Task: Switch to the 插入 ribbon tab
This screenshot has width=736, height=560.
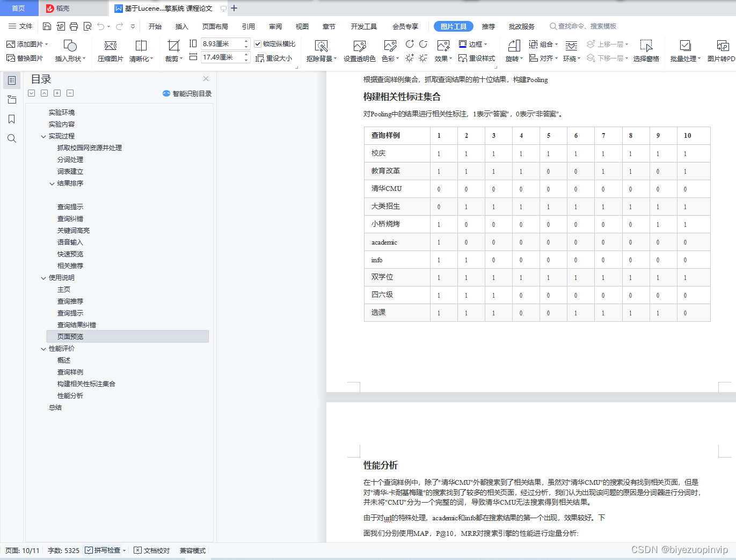Action: [x=182, y=26]
